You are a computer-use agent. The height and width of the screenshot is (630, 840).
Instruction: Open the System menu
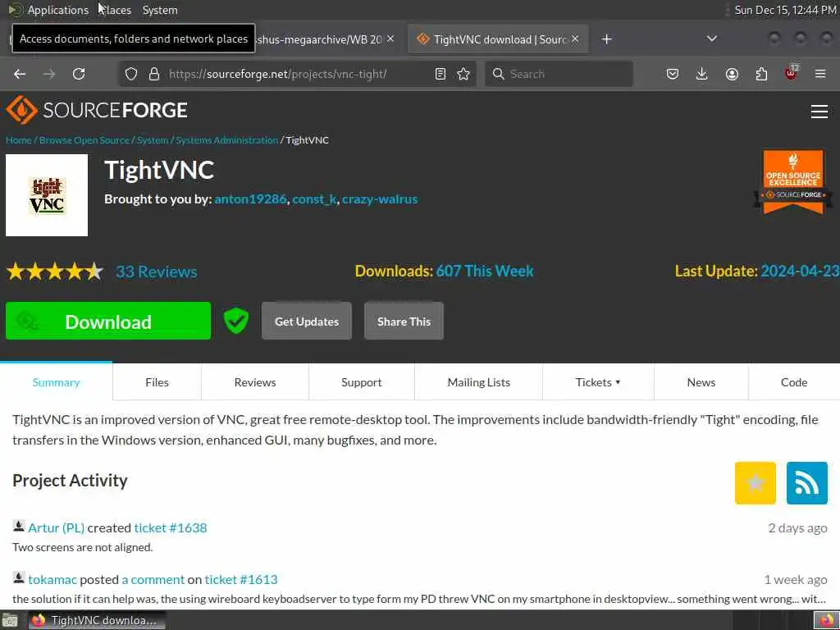click(x=160, y=10)
